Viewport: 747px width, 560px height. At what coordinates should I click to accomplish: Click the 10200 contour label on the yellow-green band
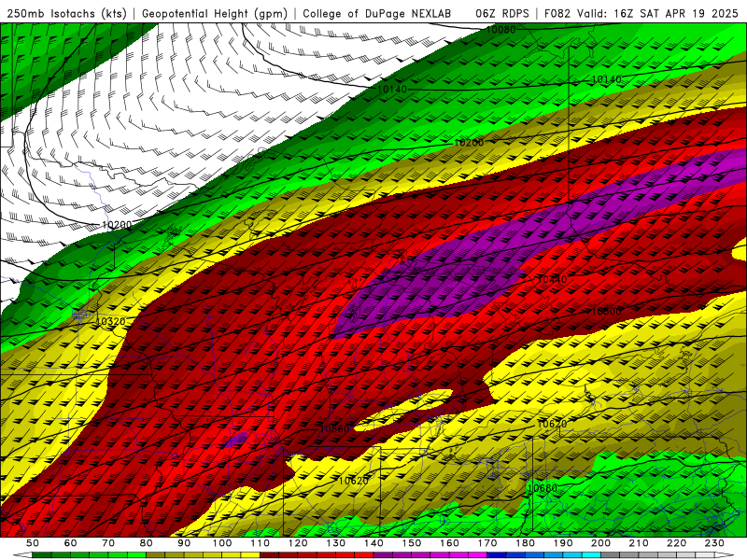coord(469,143)
